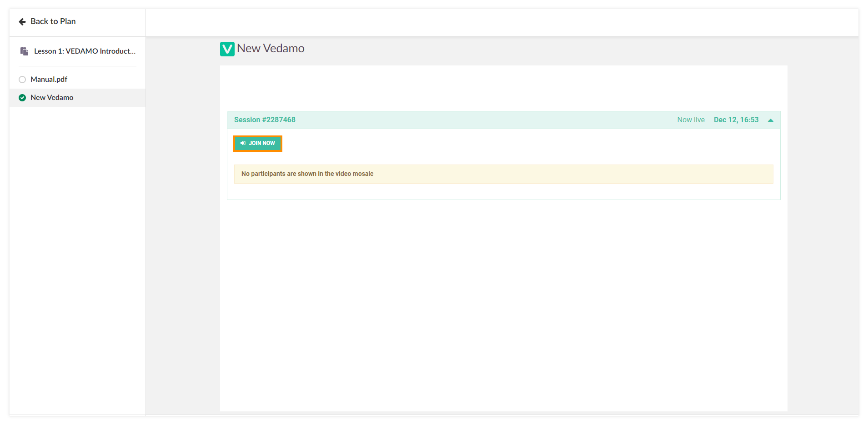Join the live session with JOIN NOW
The width and height of the screenshot is (868, 425).
click(x=258, y=143)
